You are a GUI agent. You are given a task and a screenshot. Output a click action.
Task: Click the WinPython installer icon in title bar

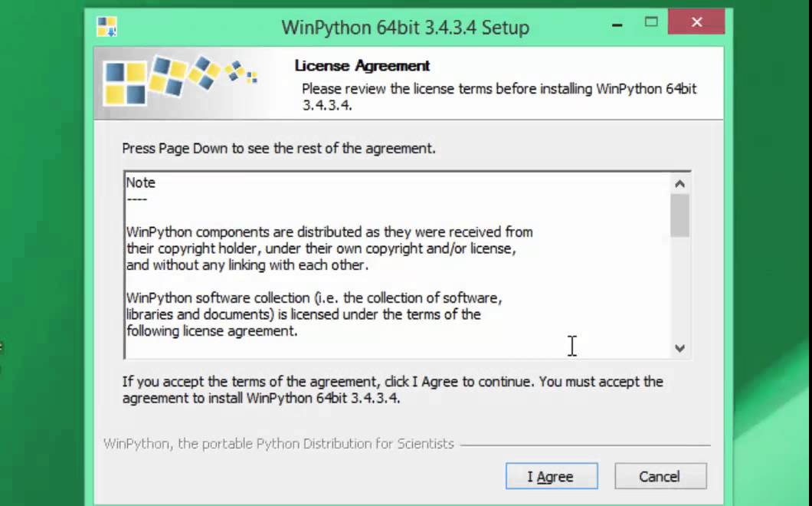pyautogui.click(x=106, y=27)
